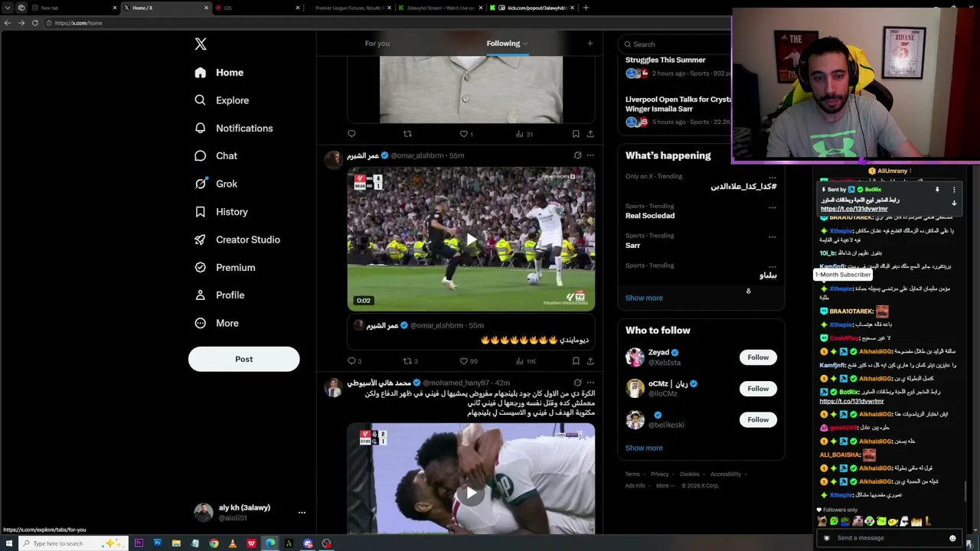
Task: Bookmark the omar_alshbrm post
Action: (576, 361)
